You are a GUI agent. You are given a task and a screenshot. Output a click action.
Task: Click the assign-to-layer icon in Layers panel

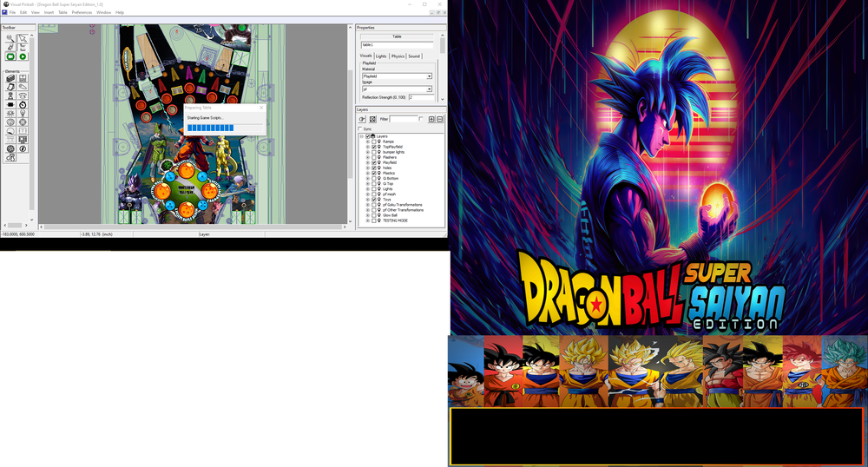click(362, 119)
